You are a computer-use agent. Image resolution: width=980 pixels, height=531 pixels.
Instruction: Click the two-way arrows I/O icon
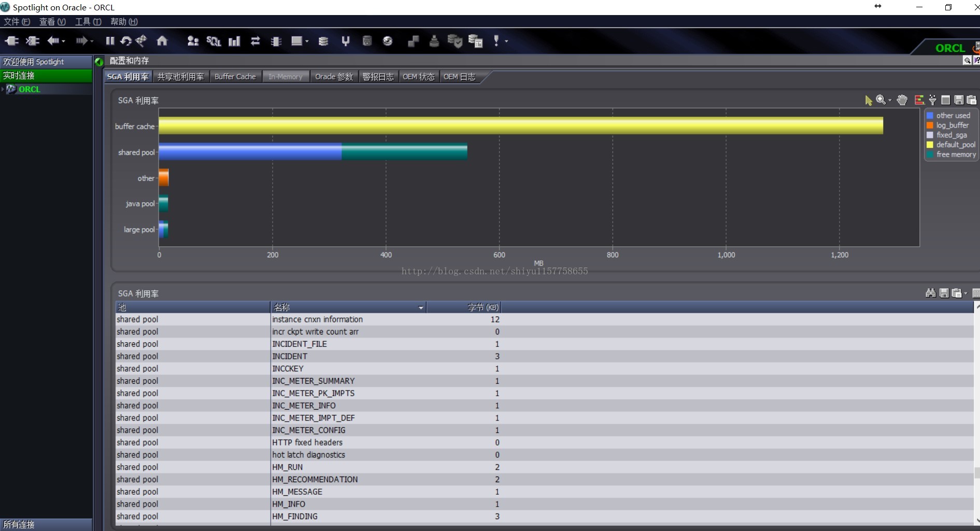pyautogui.click(x=255, y=41)
